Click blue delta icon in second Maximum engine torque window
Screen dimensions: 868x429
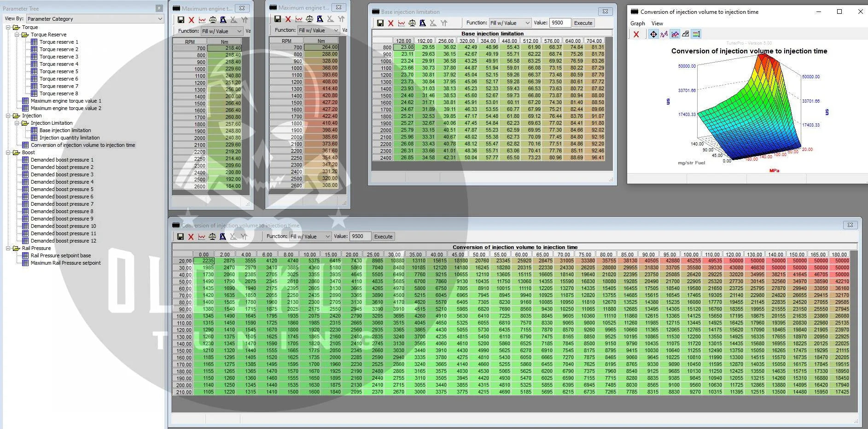coord(320,19)
